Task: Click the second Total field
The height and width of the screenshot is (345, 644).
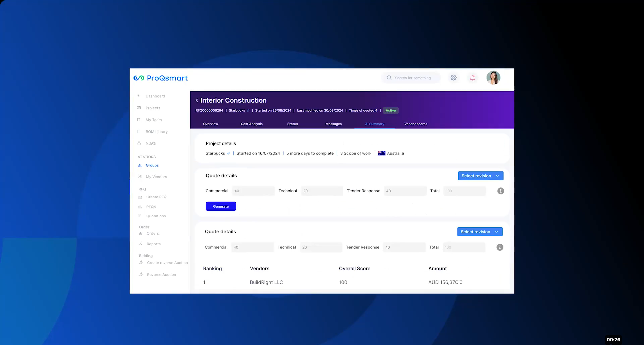Action: (x=464, y=247)
